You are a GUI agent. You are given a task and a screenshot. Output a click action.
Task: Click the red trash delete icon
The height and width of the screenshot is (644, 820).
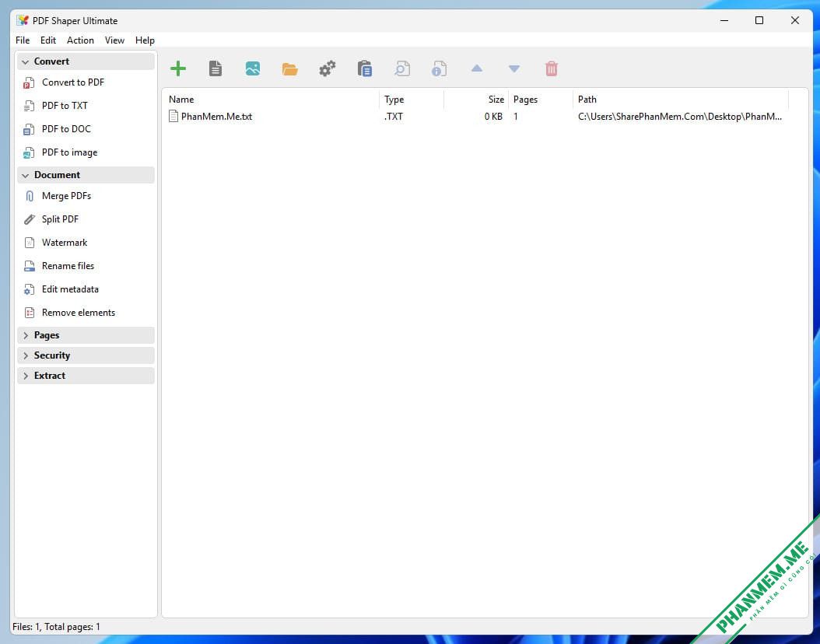551,68
